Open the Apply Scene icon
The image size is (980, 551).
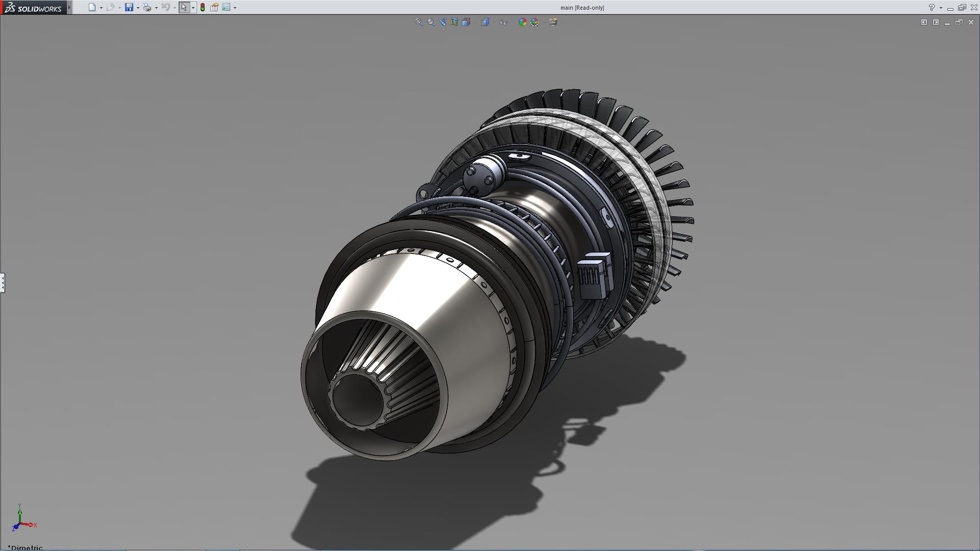coord(534,22)
